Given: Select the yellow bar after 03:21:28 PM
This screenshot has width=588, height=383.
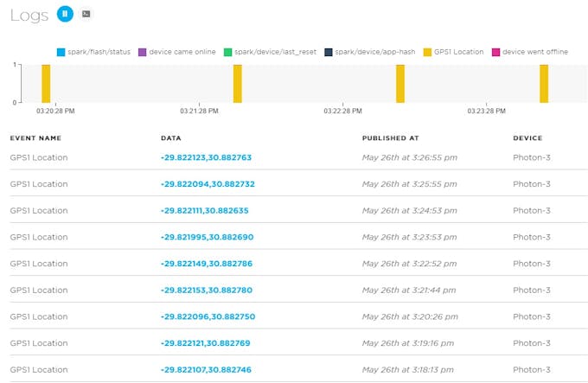Looking at the screenshot, I should (238, 84).
